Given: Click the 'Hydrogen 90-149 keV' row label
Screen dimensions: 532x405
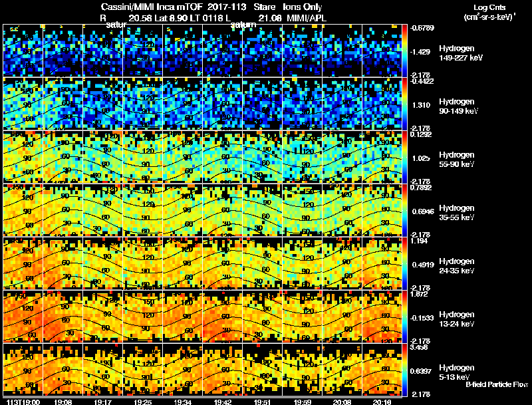Looking at the screenshot, I should click(458, 106).
